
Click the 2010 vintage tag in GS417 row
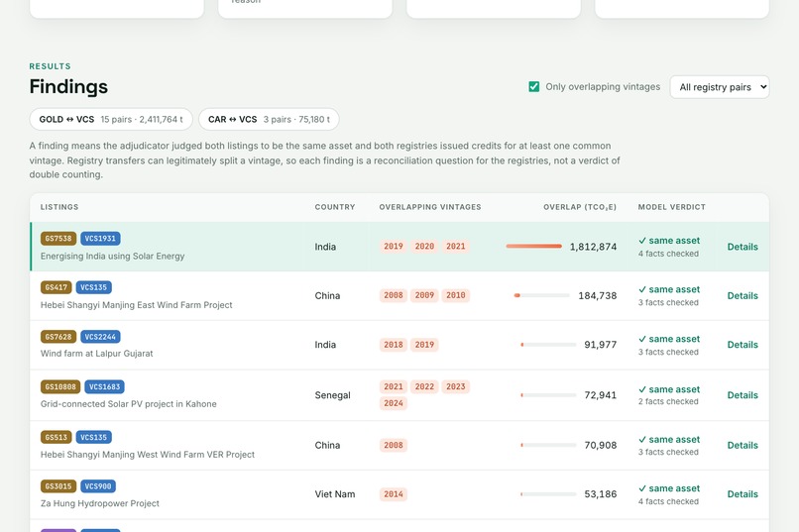[456, 295]
